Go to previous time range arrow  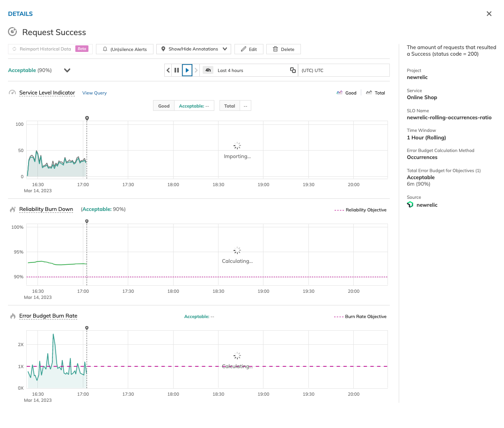[168, 70]
